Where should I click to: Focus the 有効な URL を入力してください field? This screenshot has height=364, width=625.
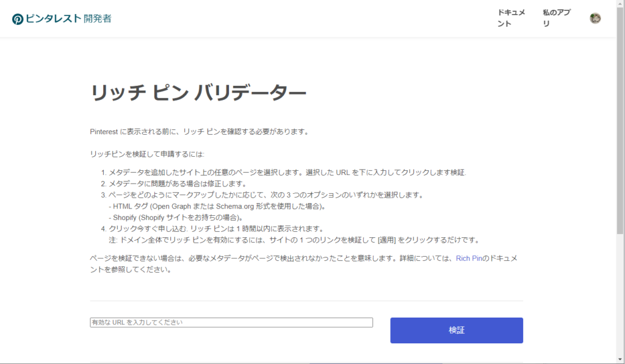click(x=231, y=323)
